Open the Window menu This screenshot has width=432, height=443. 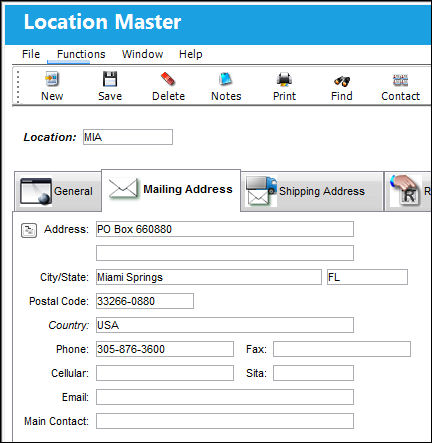point(142,54)
